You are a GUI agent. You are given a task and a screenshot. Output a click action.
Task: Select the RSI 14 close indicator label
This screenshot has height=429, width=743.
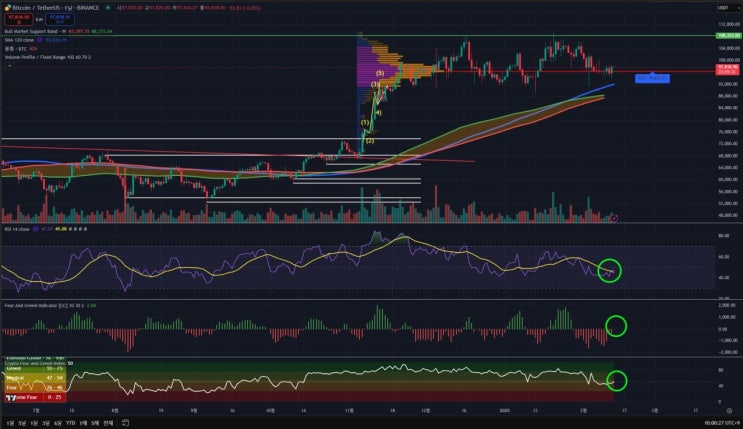pos(17,229)
